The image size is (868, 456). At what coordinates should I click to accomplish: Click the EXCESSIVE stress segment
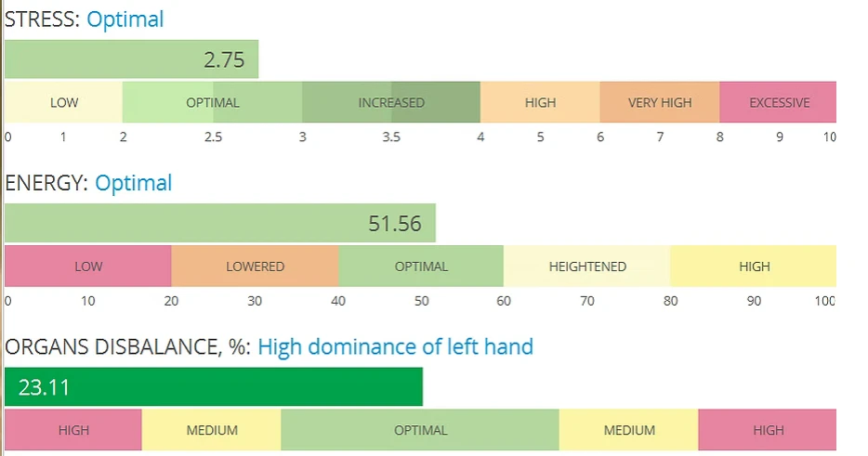[779, 102]
